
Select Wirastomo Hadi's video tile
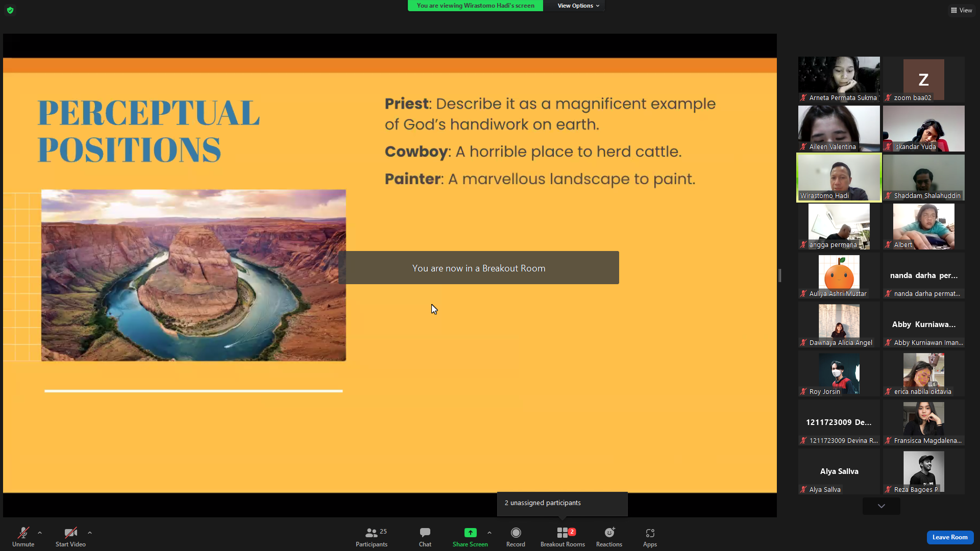click(839, 178)
